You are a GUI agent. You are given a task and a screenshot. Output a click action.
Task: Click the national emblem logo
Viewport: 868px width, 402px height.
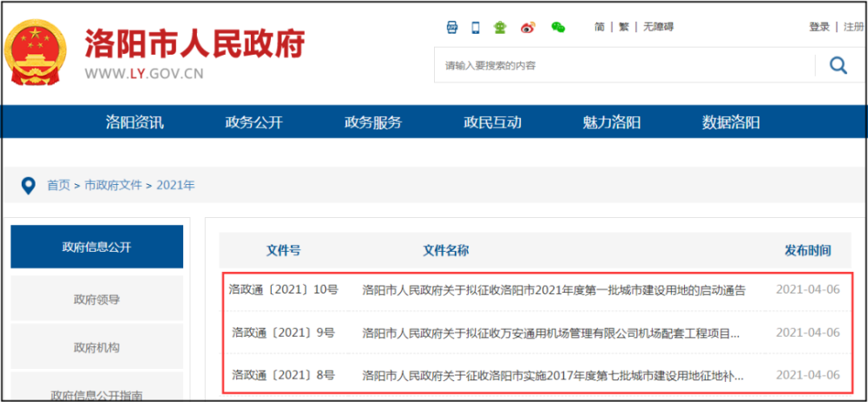35,53
